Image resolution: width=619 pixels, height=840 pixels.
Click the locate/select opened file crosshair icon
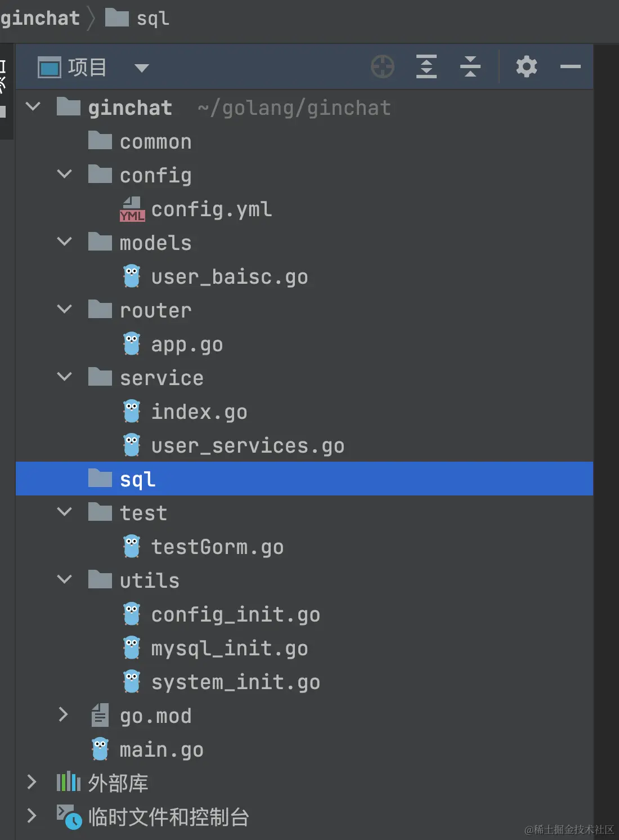(383, 67)
